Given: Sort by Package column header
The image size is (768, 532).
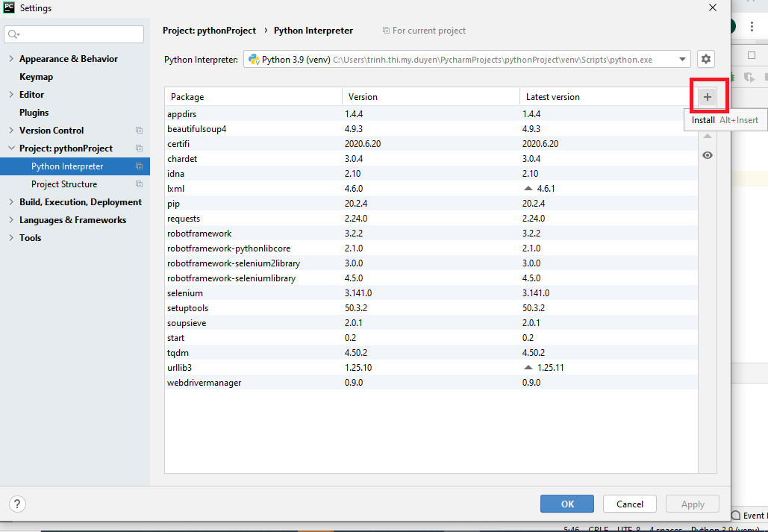Looking at the screenshot, I should pos(253,97).
